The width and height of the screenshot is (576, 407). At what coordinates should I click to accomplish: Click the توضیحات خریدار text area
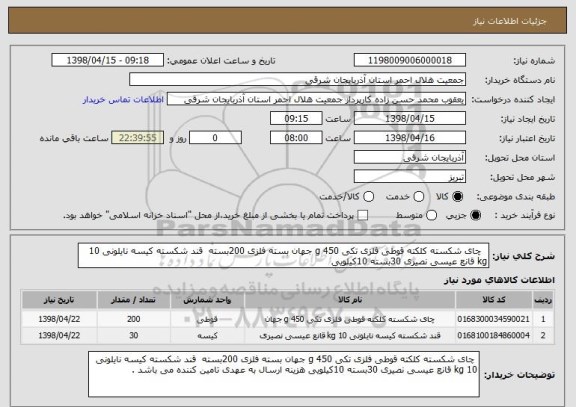pyautogui.click(x=284, y=374)
